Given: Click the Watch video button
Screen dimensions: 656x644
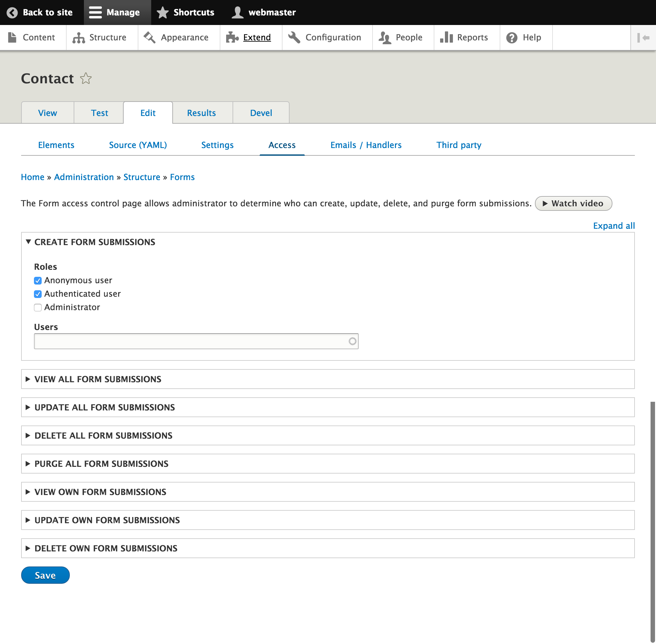Looking at the screenshot, I should point(573,203).
